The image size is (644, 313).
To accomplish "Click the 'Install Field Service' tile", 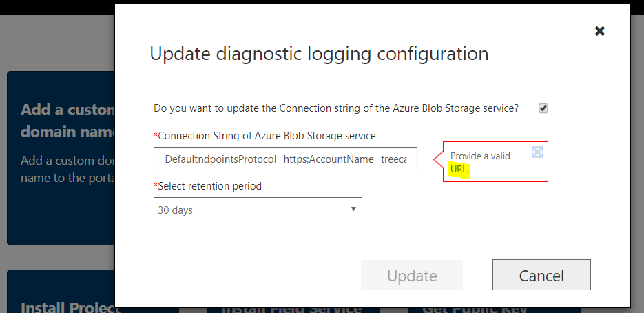I will click(291, 310).
